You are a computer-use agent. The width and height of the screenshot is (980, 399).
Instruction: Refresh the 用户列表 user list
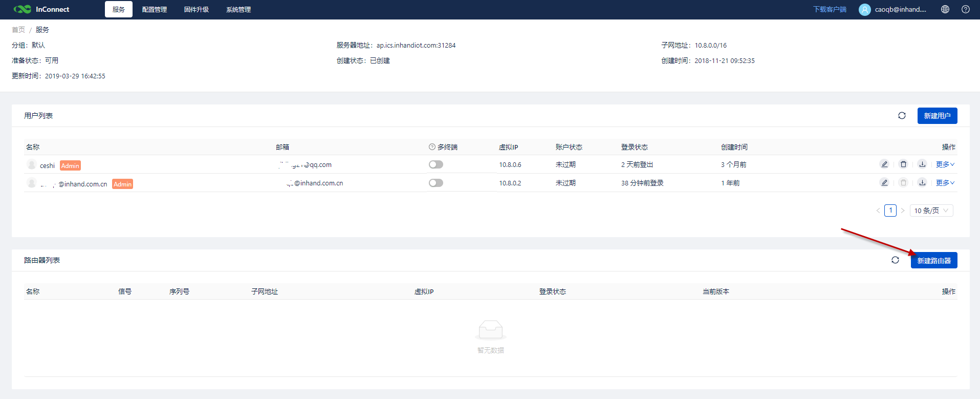click(x=902, y=116)
